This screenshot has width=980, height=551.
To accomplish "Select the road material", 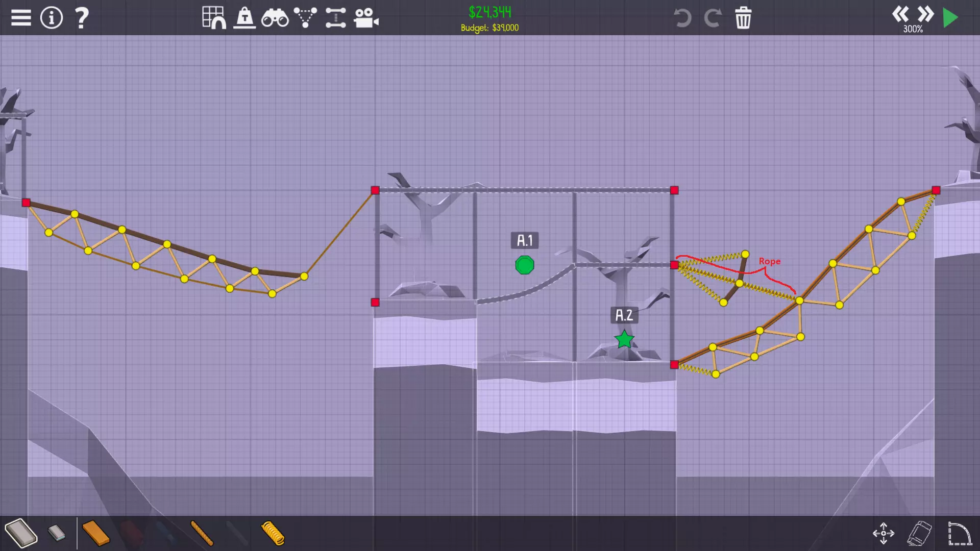I will click(x=21, y=533).
